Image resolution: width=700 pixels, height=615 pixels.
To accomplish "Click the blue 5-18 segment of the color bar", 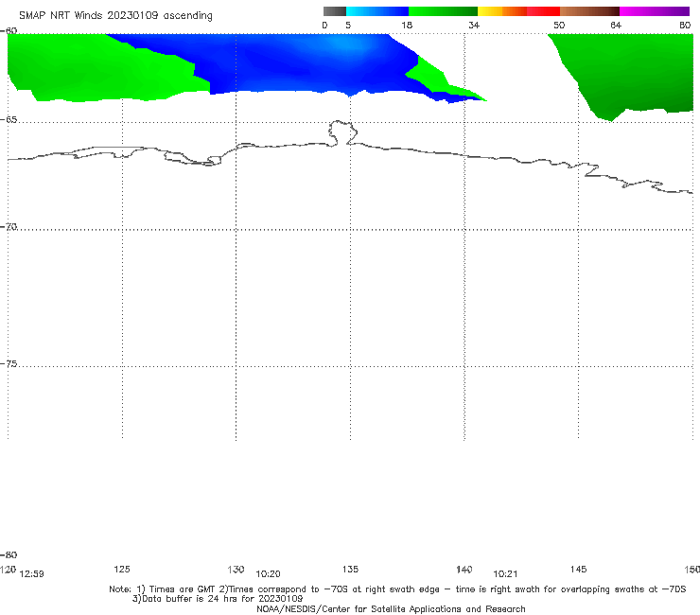I will [377, 11].
